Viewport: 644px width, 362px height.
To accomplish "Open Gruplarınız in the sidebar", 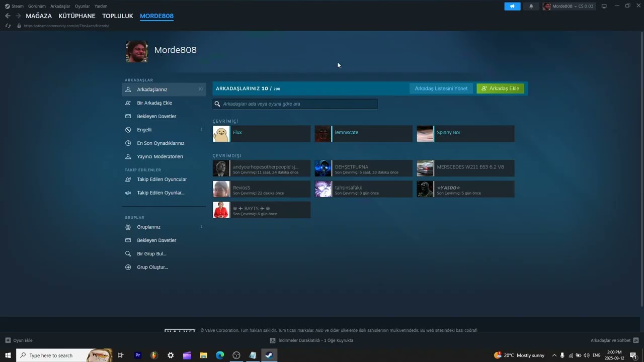I will (x=164, y=227).
